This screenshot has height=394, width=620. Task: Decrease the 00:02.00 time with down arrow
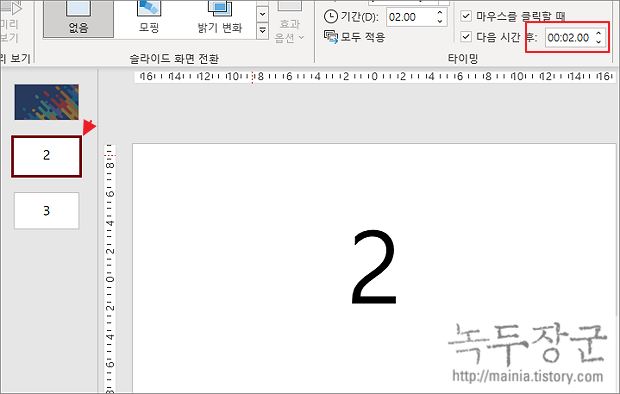tap(599, 42)
